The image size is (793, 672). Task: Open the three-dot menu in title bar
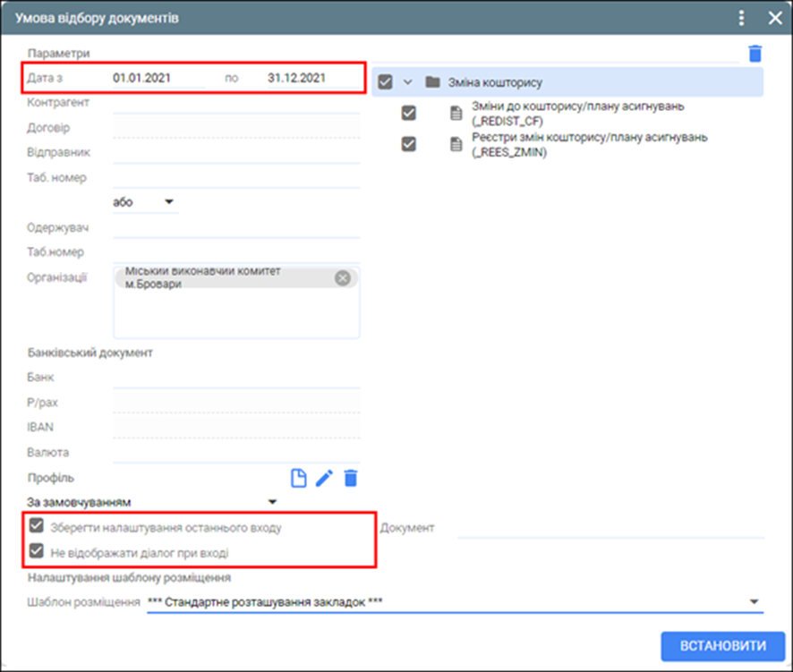741,18
